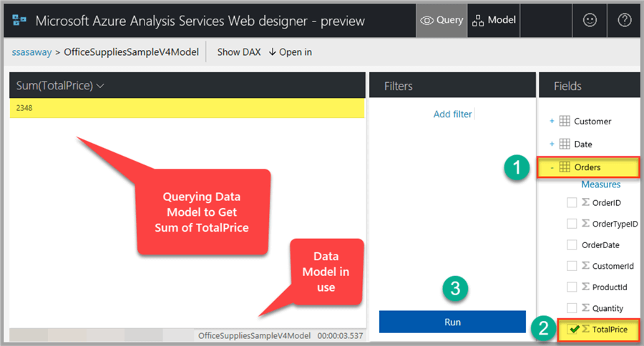Click the OrderID field label

pos(607,202)
